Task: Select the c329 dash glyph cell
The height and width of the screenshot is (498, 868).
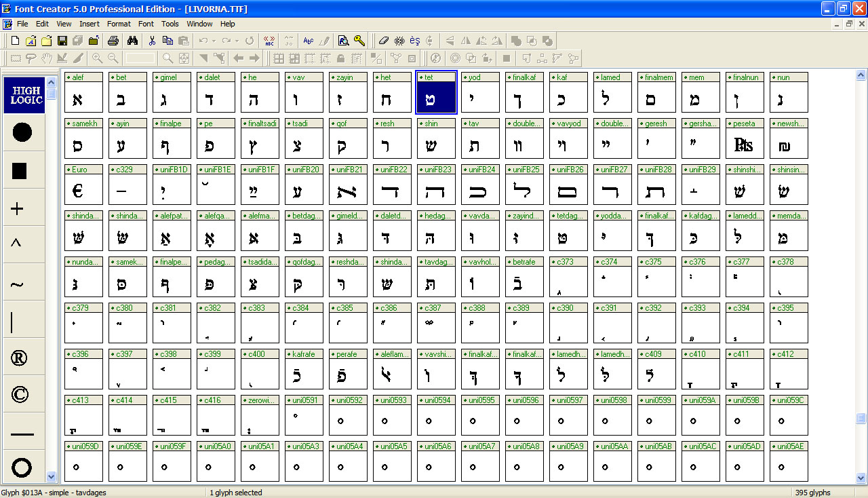Action: click(128, 185)
